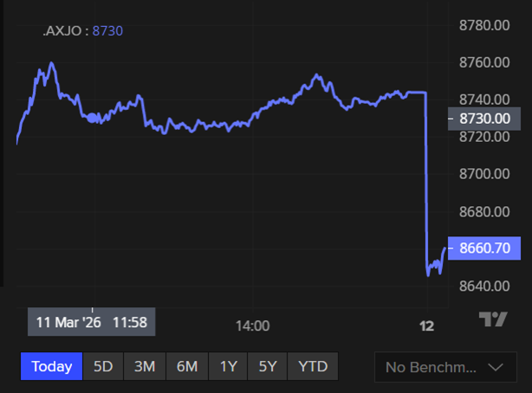View the YTD range
Viewport: 532px width, 393px height.
pos(313,366)
